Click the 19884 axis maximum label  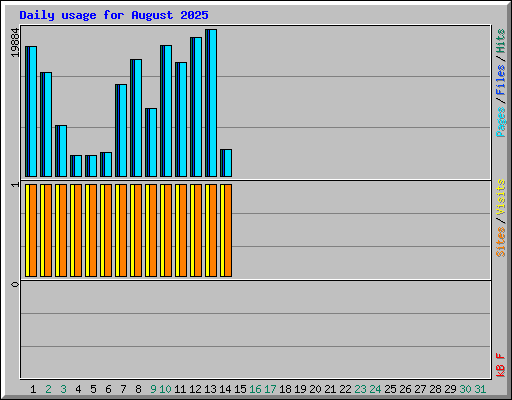[x=15, y=43]
